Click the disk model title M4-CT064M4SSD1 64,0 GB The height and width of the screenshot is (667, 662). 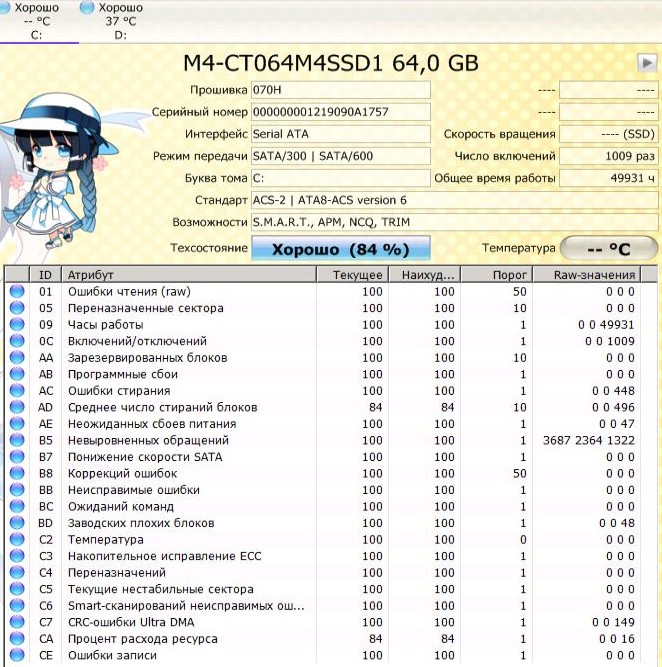point(331,63)
